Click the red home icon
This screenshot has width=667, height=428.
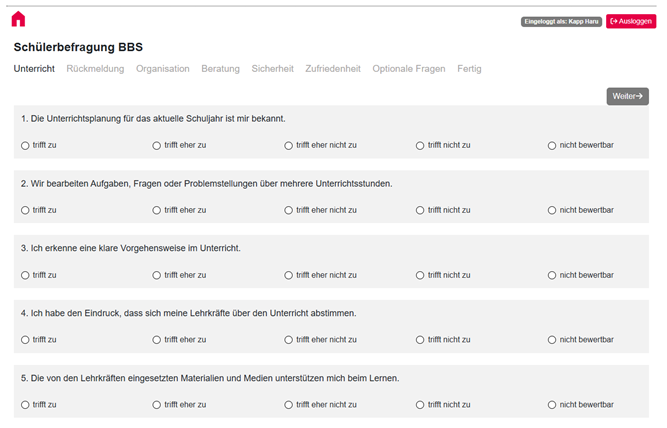(18, 19)
